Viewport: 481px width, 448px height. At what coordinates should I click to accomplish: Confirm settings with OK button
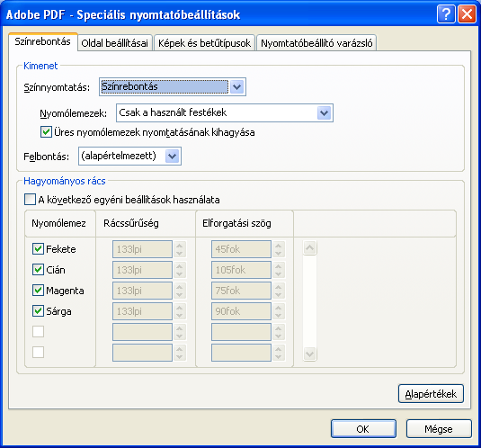tap(363, 429)
